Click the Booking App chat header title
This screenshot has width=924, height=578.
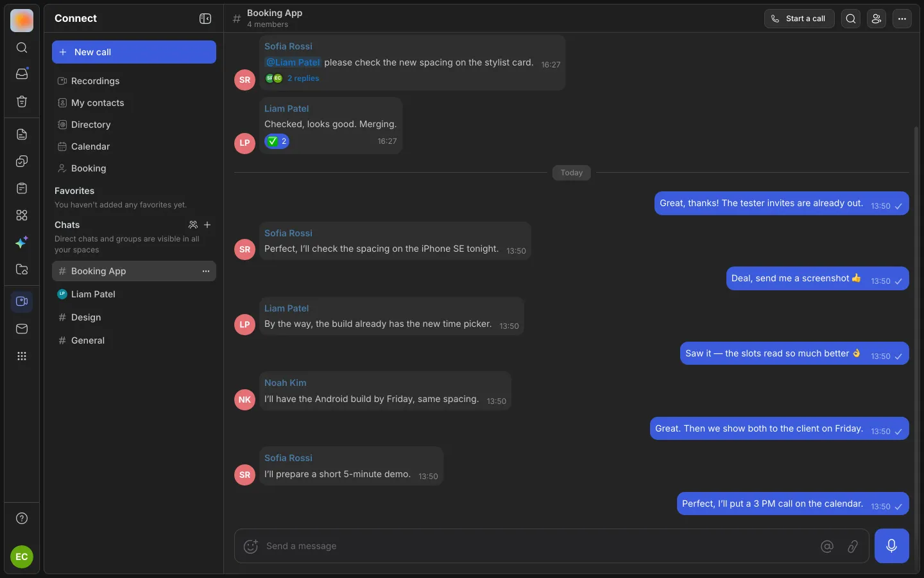pos(275,13)
